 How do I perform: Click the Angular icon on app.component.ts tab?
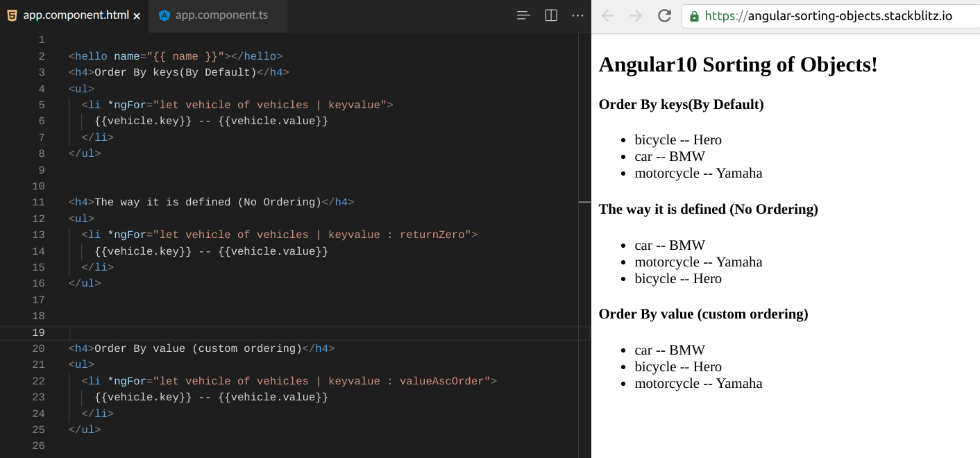pos(164,15)
